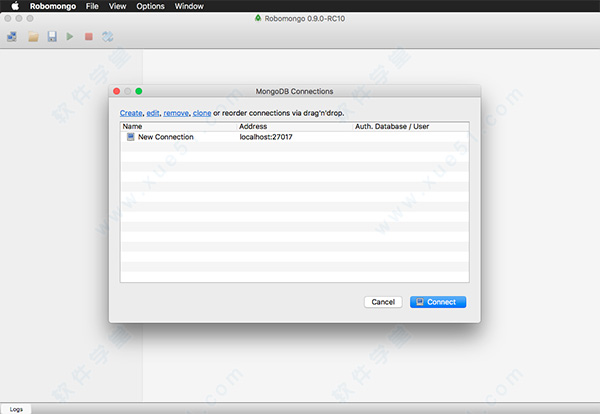Click the rotate/orientation toolbar icon
The image size is (600, 414).
[108, 36]
